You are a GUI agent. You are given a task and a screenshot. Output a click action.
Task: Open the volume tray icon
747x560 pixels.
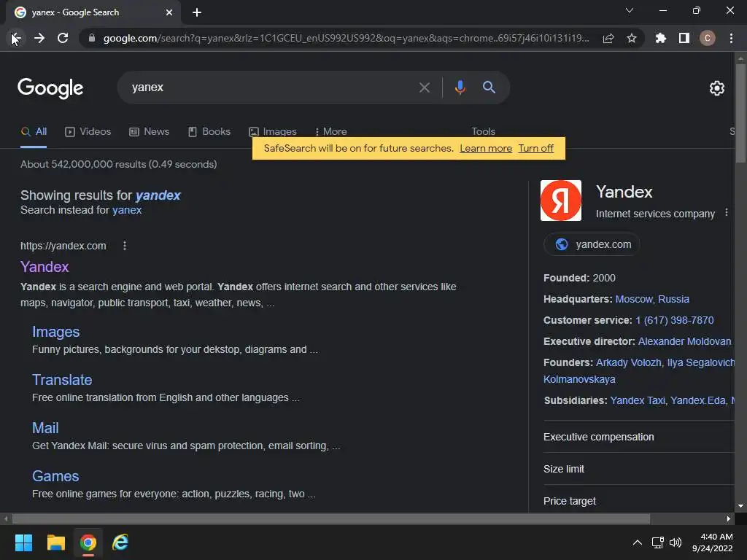pos(676,542)
